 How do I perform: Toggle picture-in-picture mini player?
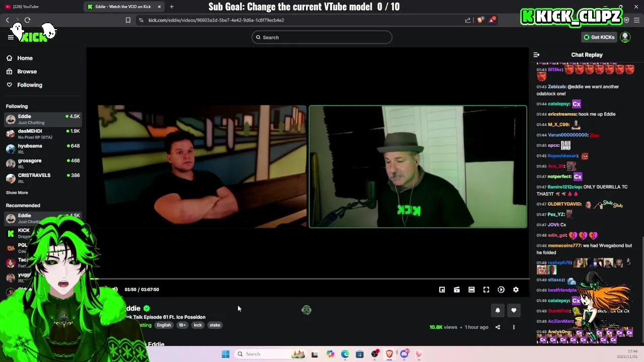442,290
